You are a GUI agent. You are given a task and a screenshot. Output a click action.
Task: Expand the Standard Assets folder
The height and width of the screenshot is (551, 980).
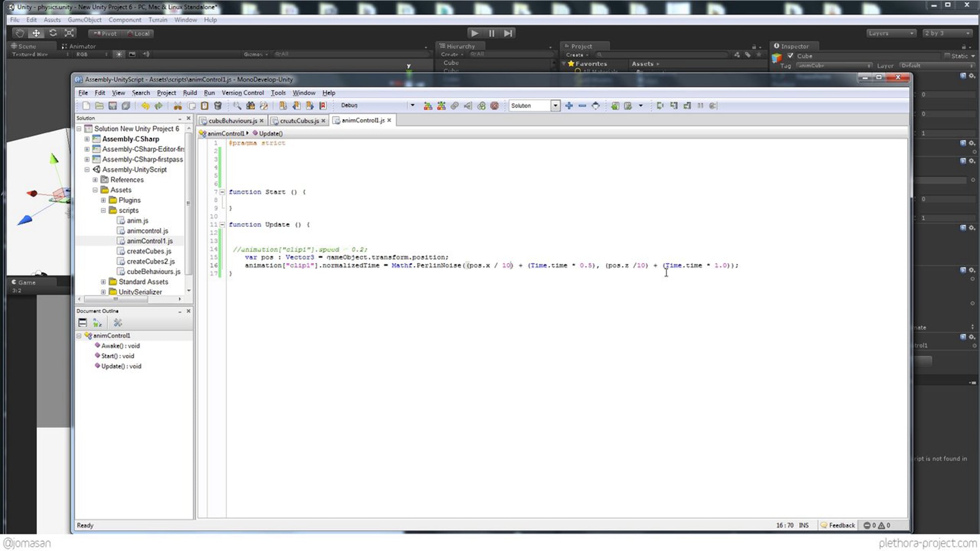[103, 282]
